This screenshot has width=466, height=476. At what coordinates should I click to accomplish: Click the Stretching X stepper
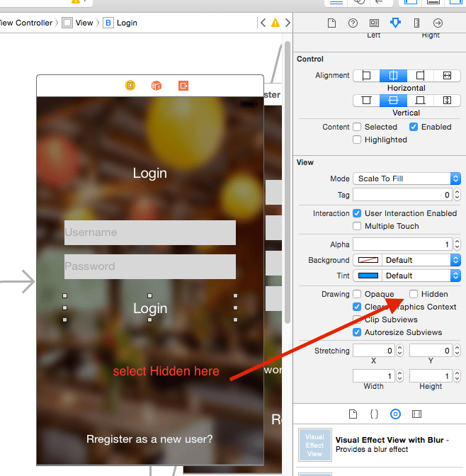400,351
